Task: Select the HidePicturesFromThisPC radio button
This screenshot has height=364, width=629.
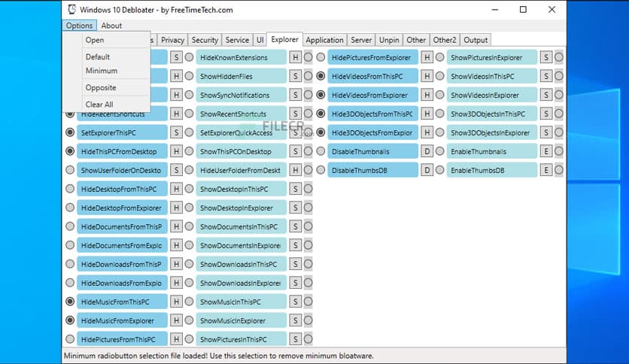Action: coord(70,339)
